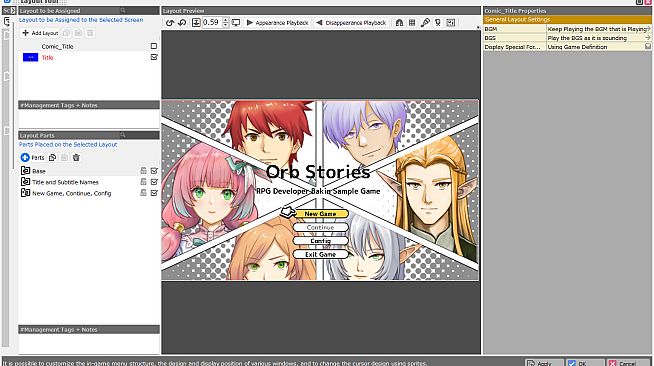The height and width of the screenshot is (366, 654).
Task: Toggle the grid display icon
Action: click(412, 23)
